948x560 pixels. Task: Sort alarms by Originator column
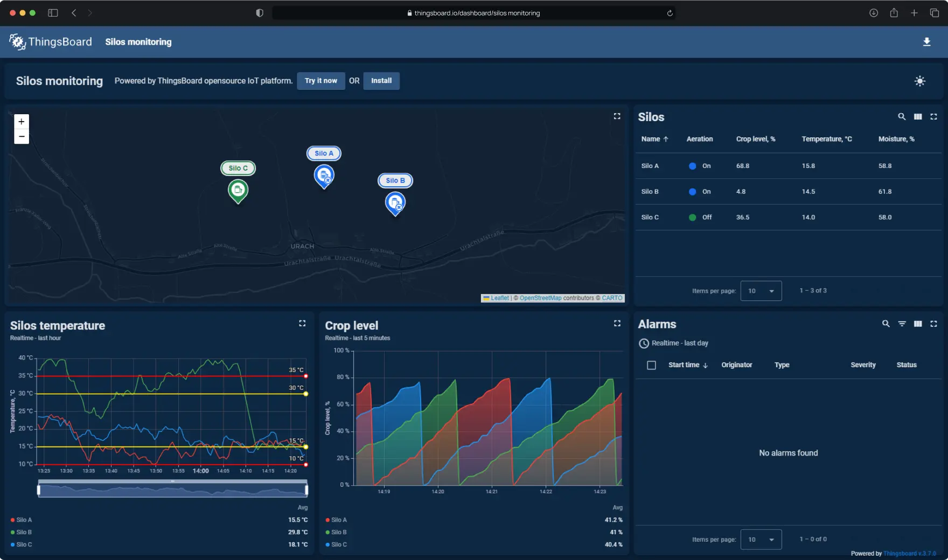[x=737, y=365]
